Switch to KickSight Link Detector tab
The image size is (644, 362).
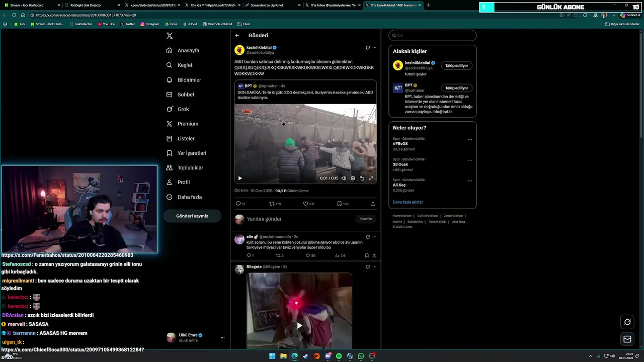(x=92, y=5)
